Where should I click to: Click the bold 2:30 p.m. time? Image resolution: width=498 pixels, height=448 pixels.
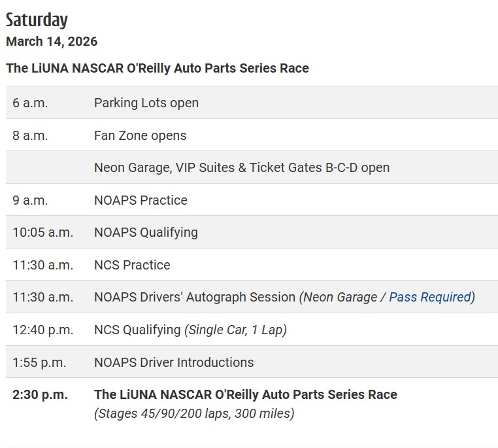[41, 395]
